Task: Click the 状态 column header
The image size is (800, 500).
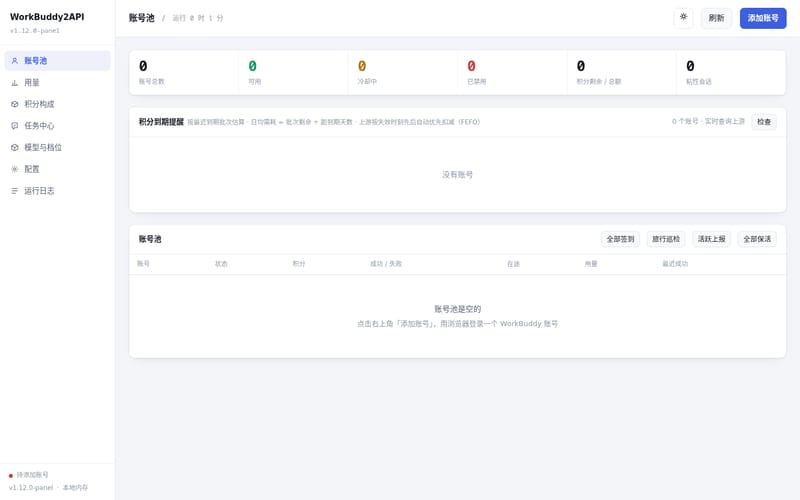Action: pos(221,264)
